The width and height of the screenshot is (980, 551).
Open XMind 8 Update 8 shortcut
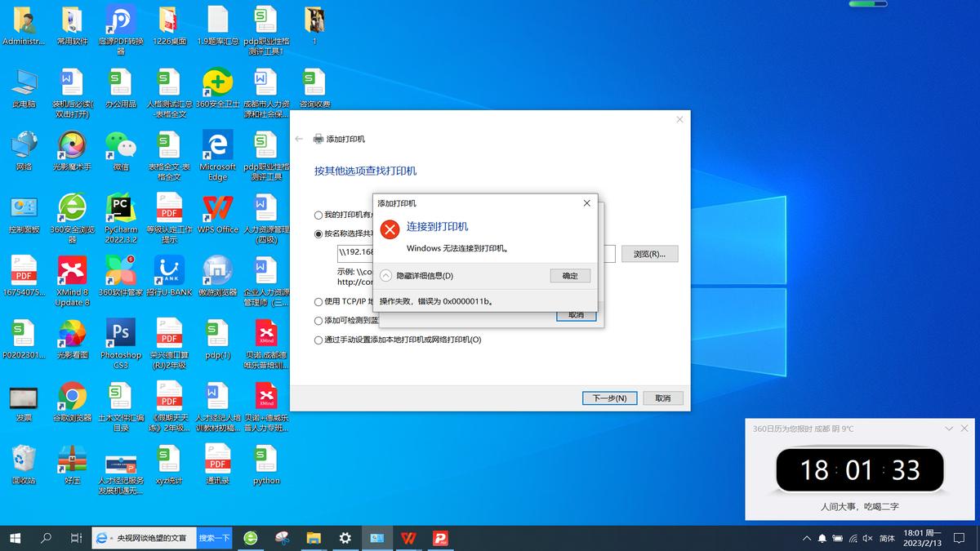[73, 281]
